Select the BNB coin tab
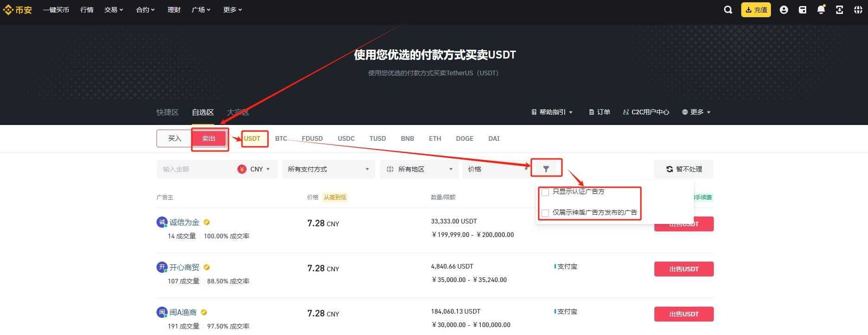The height and width of the screenshot is (335, 868). tap(407, 138)
